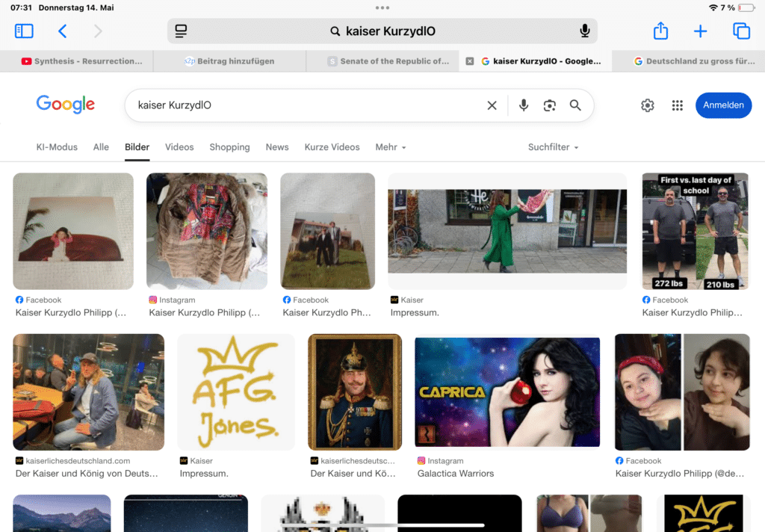Tap the Safari address bar text

[x=390, y=31]
